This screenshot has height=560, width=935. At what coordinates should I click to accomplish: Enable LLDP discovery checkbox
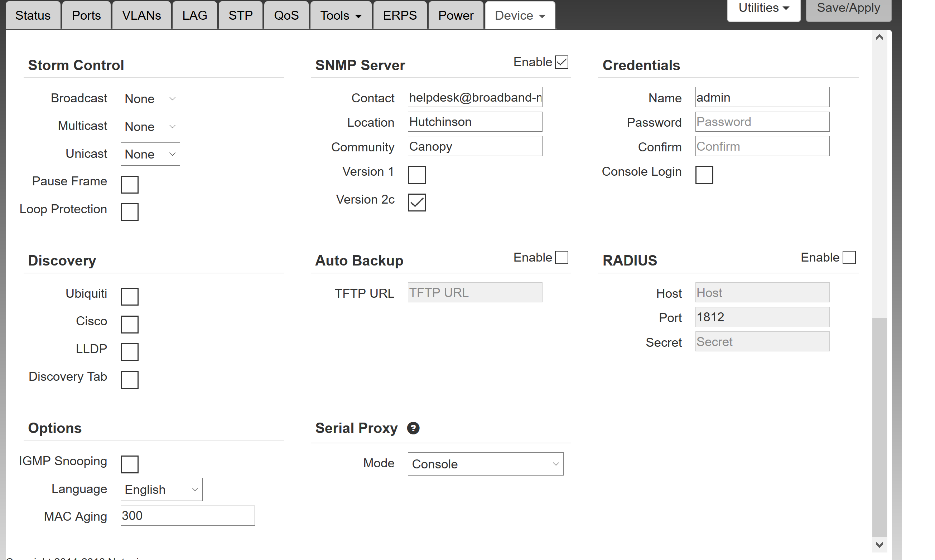pos(130,352)
